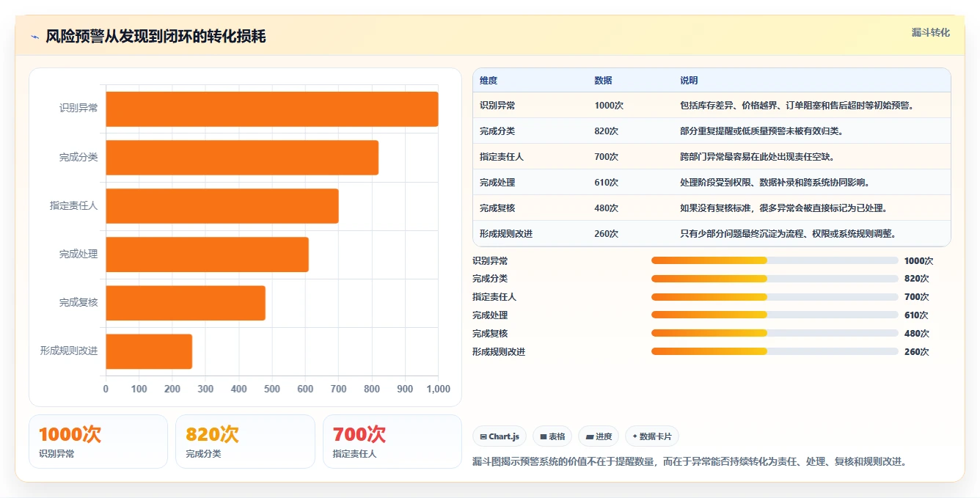The height and width of the screenshot is (498, 980).
Task: Click the lightning icon beside the title
Action: [x=34, y=36]
